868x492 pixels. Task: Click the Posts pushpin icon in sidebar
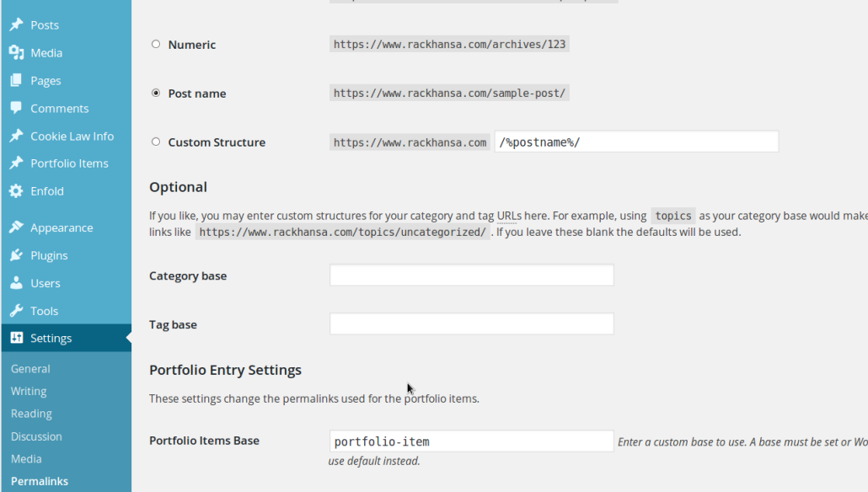click(x=16, y=25)
